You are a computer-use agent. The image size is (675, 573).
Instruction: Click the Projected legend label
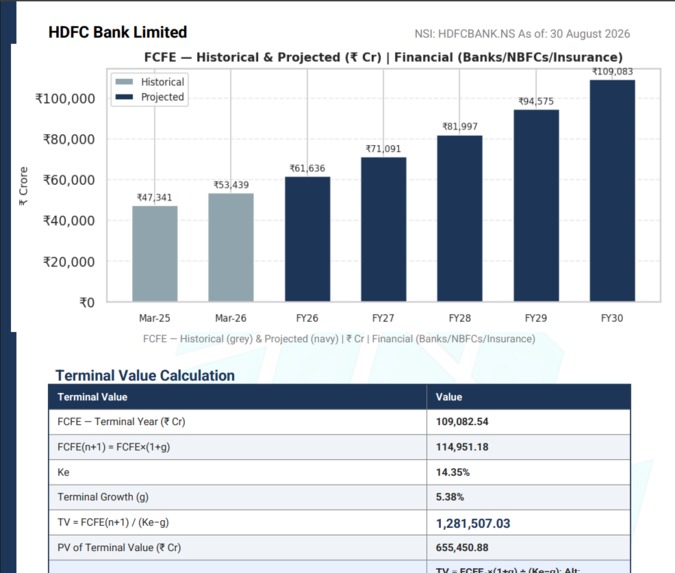162,97
